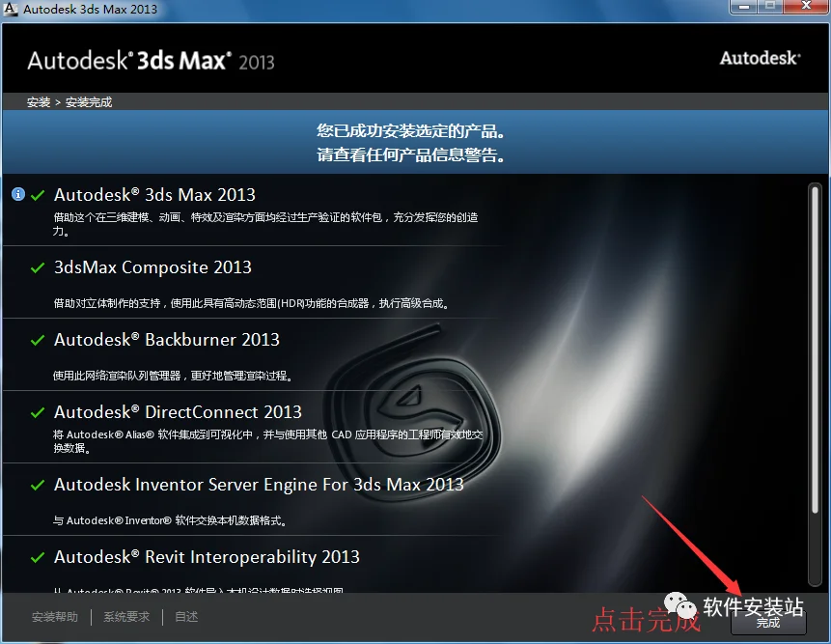Select the 3dsMax Composite 2013 product title
Viewport: 831px width, 644px height.
152,267
